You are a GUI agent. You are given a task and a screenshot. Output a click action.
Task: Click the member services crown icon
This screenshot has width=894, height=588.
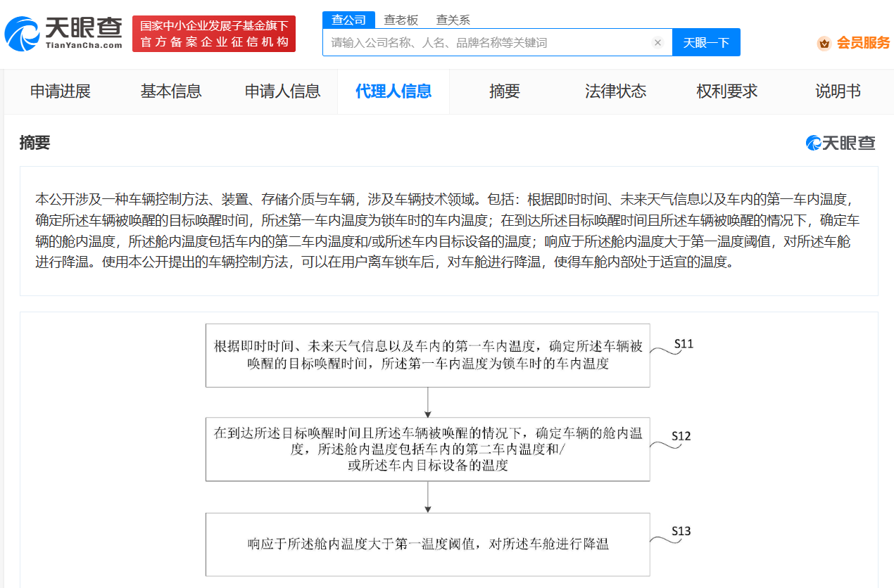[824, 43]
